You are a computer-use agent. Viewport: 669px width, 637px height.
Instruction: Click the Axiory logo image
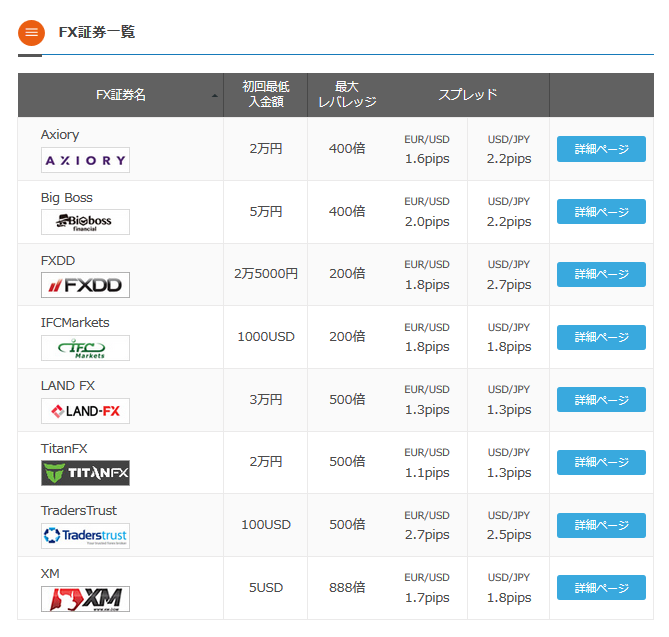(x=85, y=160)
